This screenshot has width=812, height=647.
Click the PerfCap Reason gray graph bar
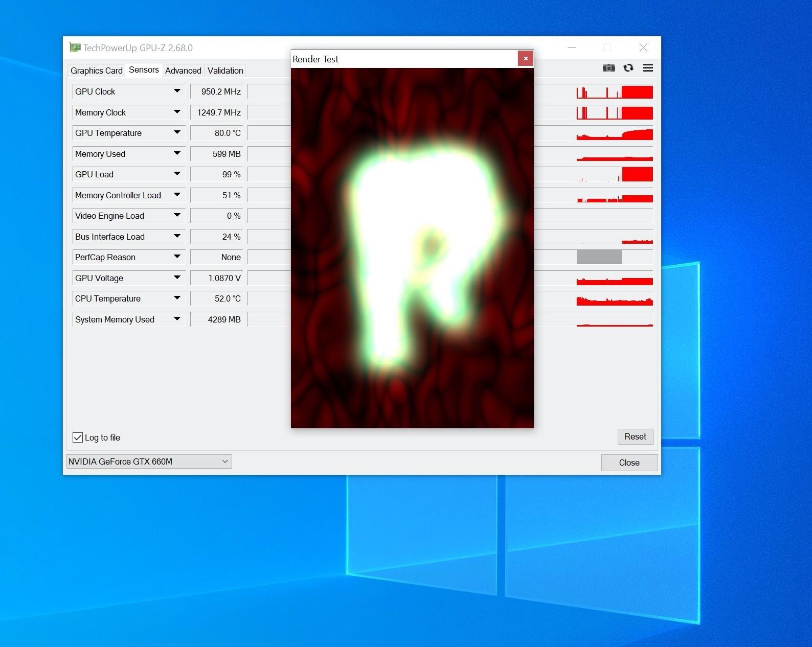coord(599,257)
